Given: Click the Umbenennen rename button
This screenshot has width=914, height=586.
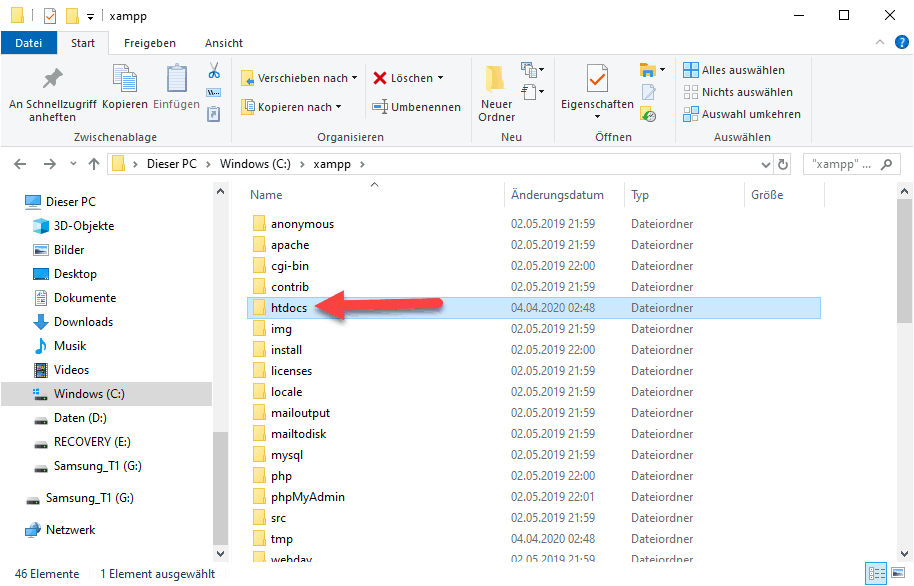Looking at the screenshot, I should 417,107.
